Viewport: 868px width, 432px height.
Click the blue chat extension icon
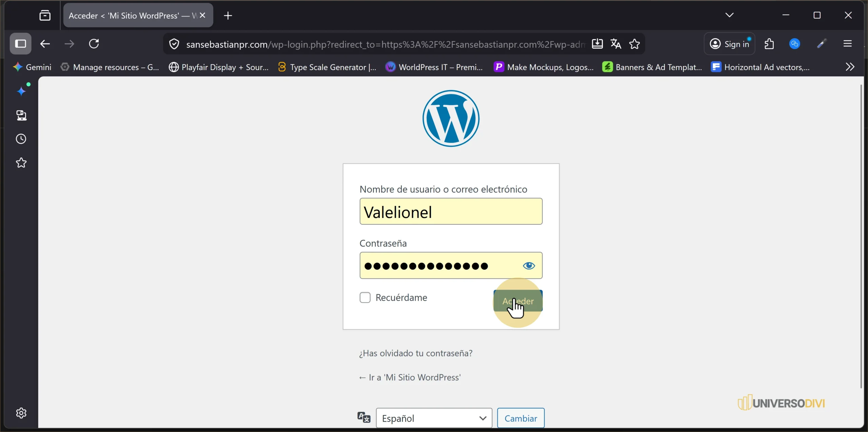pyautogui.click(x=795, y=44)
